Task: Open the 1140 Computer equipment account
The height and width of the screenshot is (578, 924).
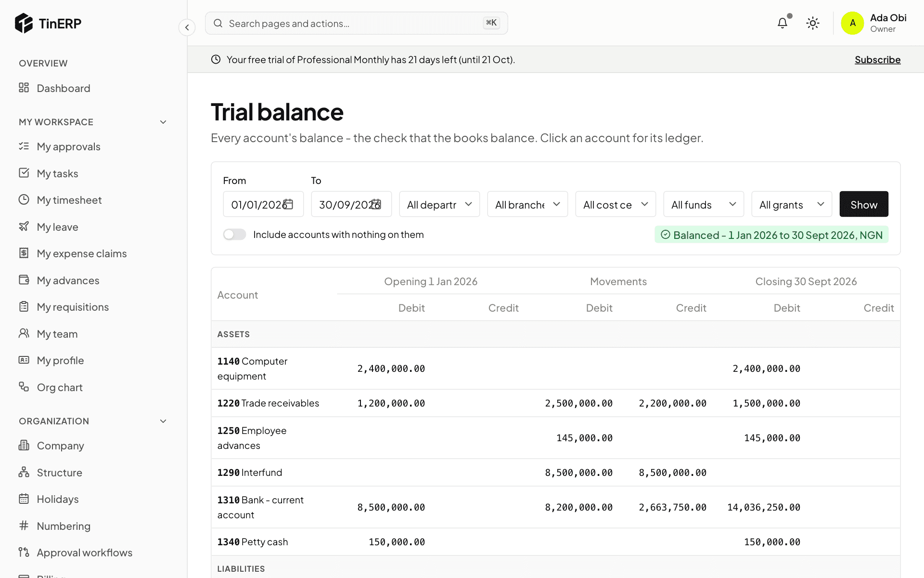Action: tap(252, 368)
